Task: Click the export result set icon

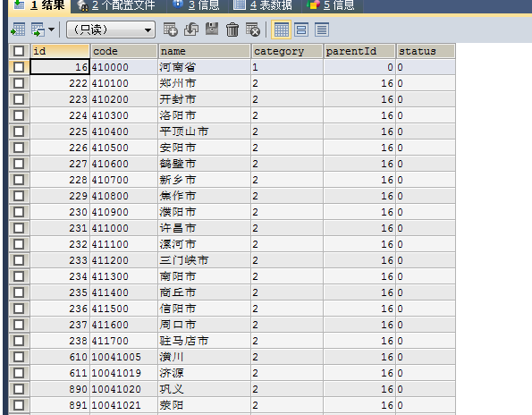Action: coord(18,30)
